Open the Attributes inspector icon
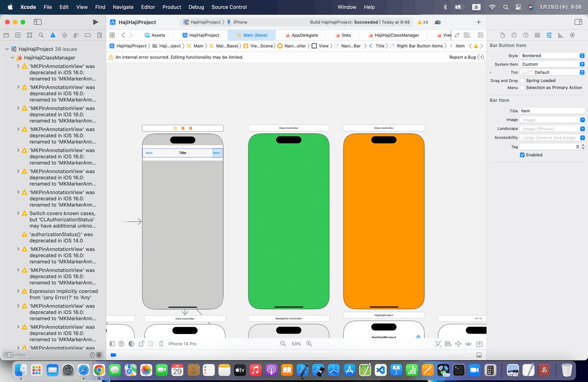The height and width of the screenshot is (382, 588). [549, 35]
